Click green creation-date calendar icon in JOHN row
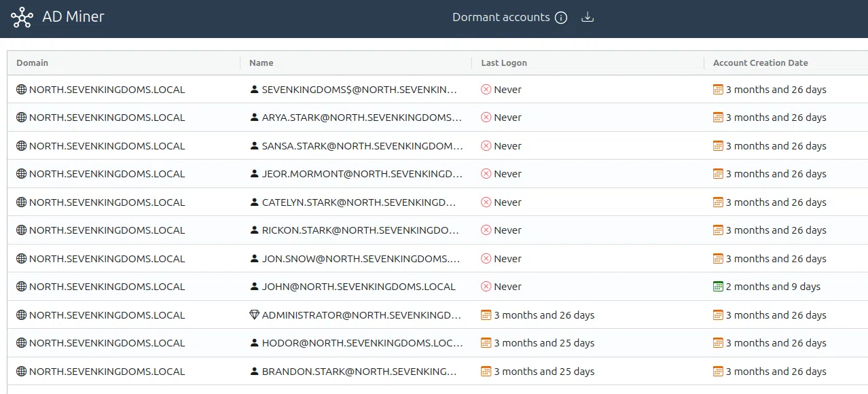This screenshot has width=868, height=394. click(718, 286)
